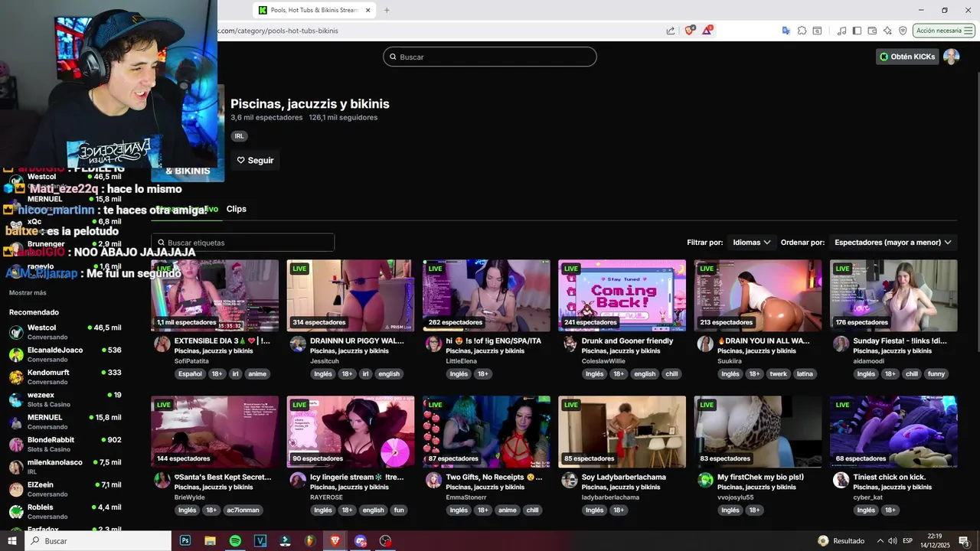
Task: Open the SofiPatatita stream thumbnail
Action: coord(214,295)
